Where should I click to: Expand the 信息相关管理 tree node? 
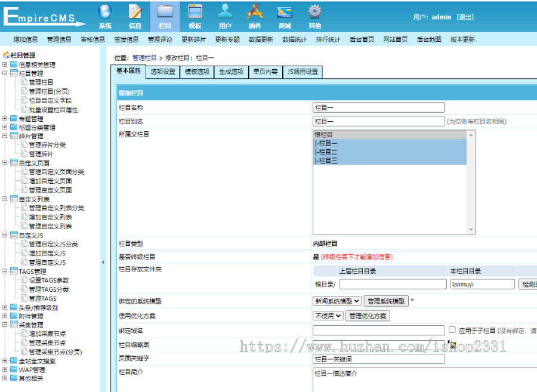click(5, 64)
